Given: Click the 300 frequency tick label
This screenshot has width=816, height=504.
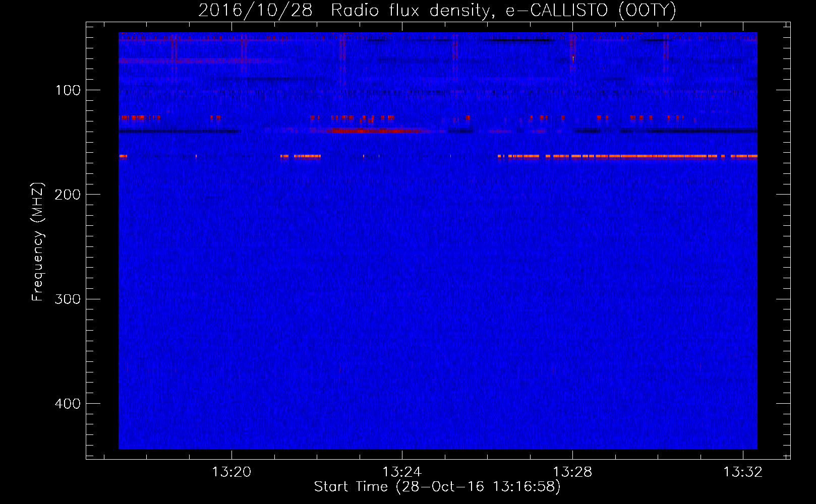Looking at the screenshot, I should [68, 299].
